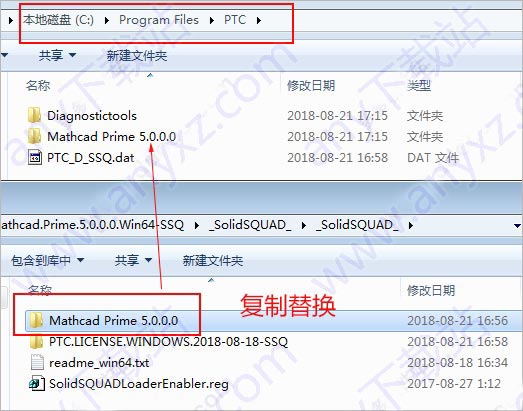Viewport: 523px width, 411px height.
Task: Sort by 类型 column header
Action: (419, 86)
